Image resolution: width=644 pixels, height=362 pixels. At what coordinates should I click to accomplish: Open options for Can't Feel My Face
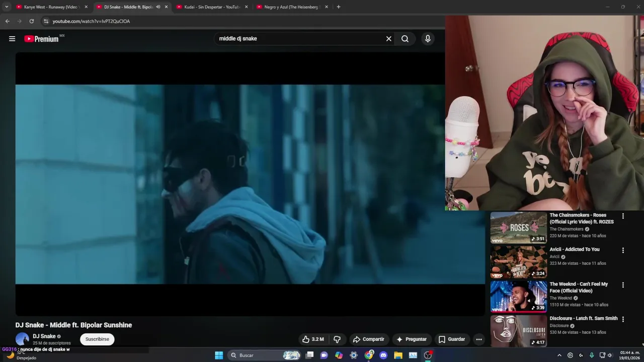623,285
